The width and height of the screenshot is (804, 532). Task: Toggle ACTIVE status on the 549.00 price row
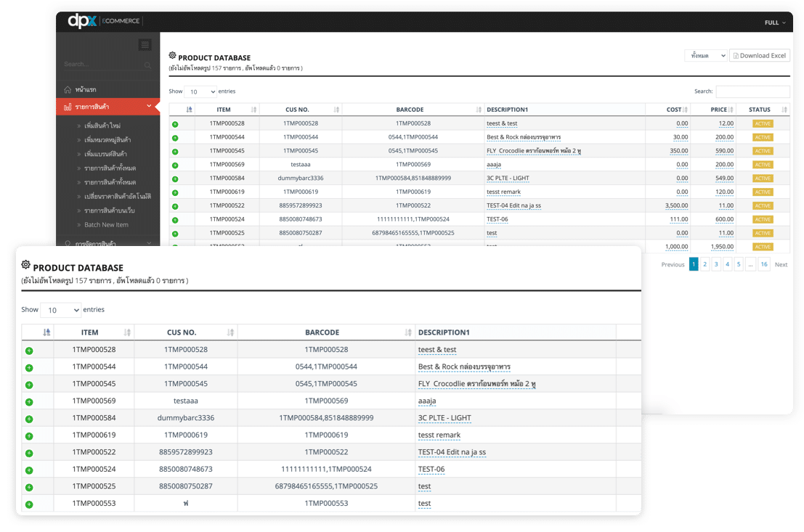click(x=763, y=179)
